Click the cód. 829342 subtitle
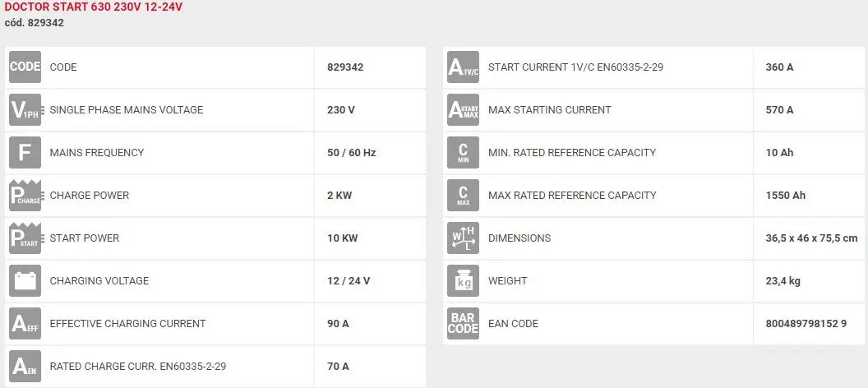The width and height of the screenshot is (868, 388). 35,23
